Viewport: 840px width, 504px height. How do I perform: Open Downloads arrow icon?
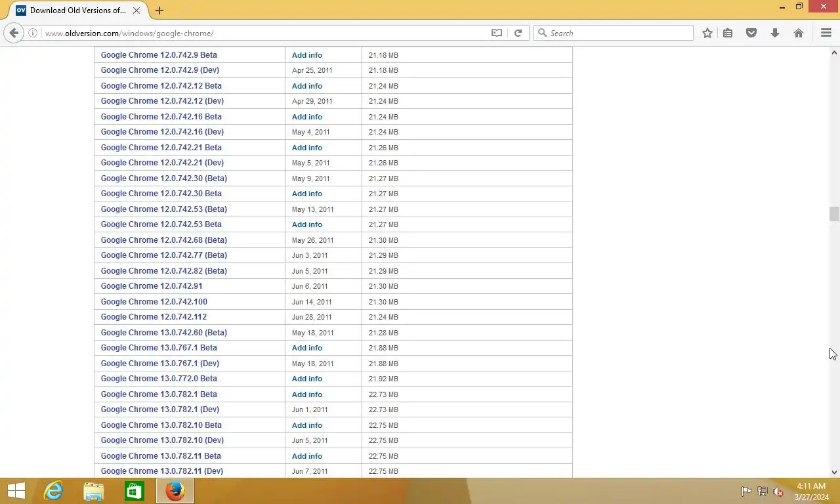point(775,33)
